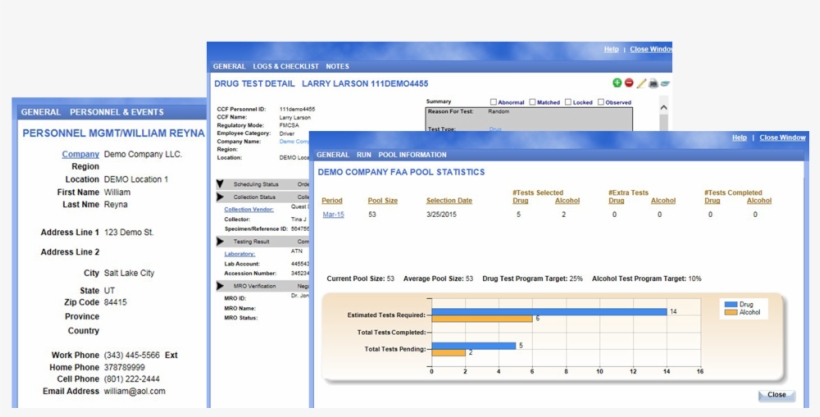Viewport: 820px width, 417px height.
Task: Click the Salt Lake City value
Action: 129,273
